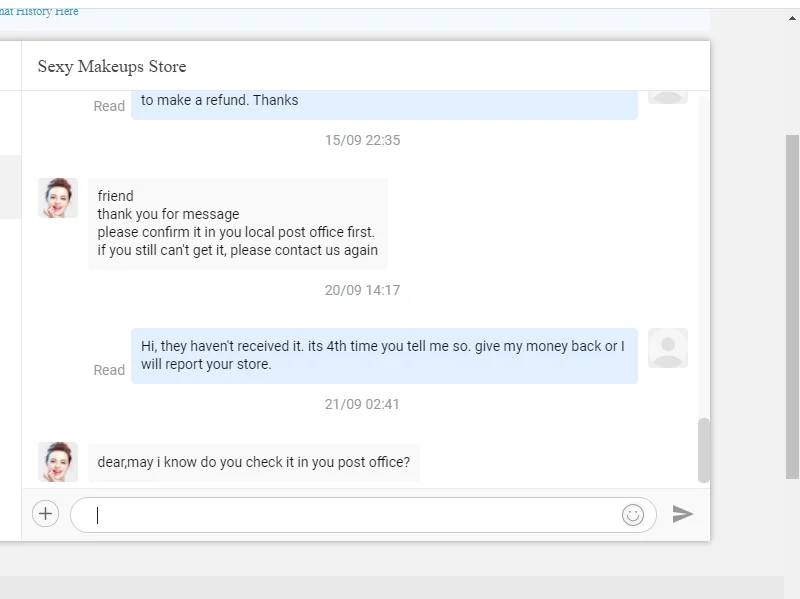The height and width of the screenshot is (599, 800).
Task: Click the page's outer vertical scrollbar
Action: pyautogui.click(x=792, y=300)
